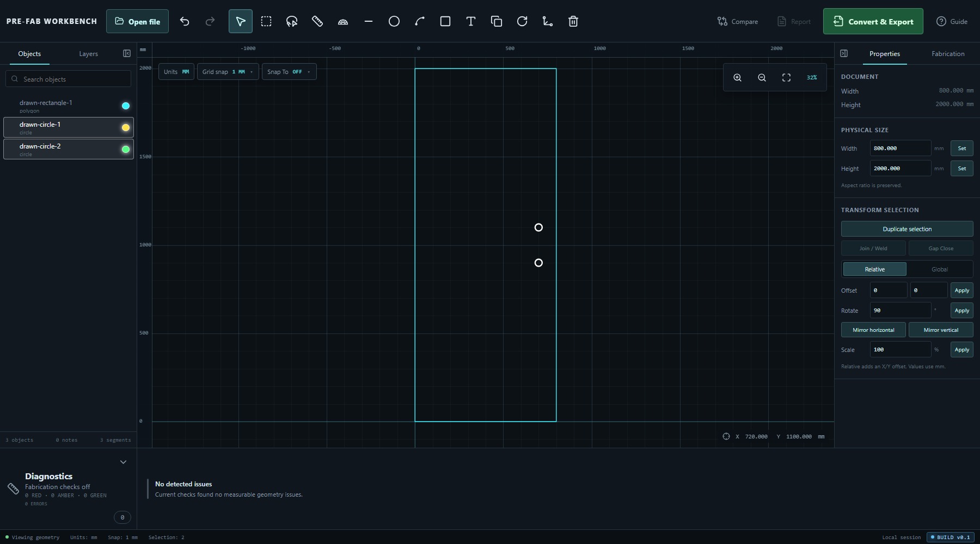Click the yellow swatch of drawn-circle-1

click(x=126, y=128)
